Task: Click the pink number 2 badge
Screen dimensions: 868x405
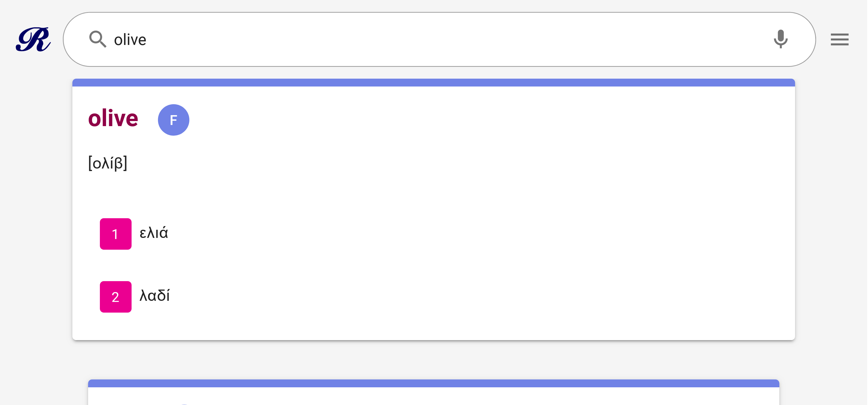Action: [116, 297]
